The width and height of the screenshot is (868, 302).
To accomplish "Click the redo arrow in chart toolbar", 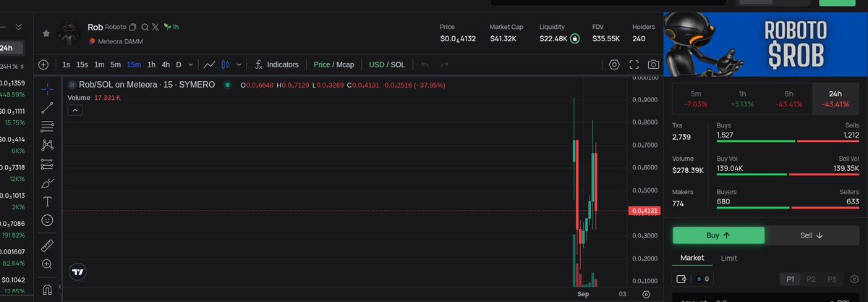I will [x=445, y=64].
